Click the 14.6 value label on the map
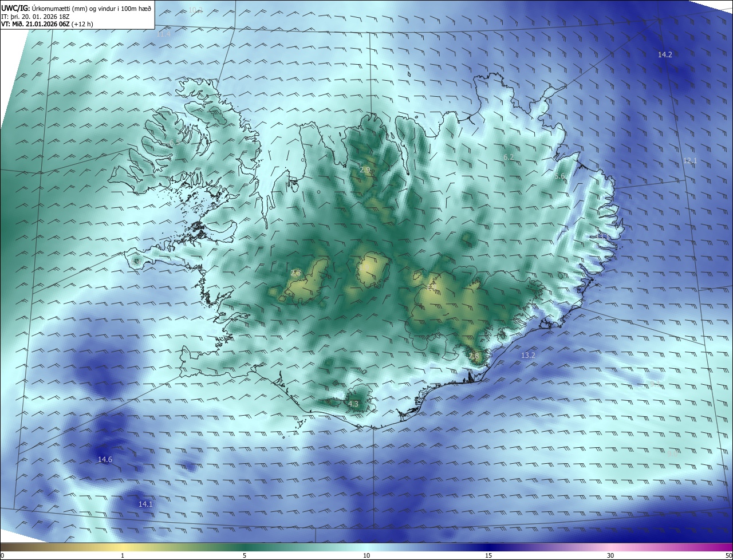Screen dimensions: 733x560 pos(105,460)
